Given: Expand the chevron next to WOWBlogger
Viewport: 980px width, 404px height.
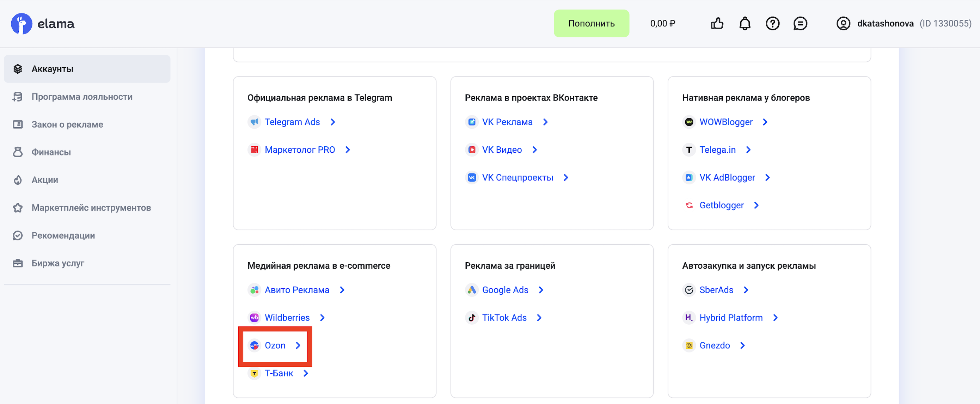Looking at the screenshot, I should 765,122.
